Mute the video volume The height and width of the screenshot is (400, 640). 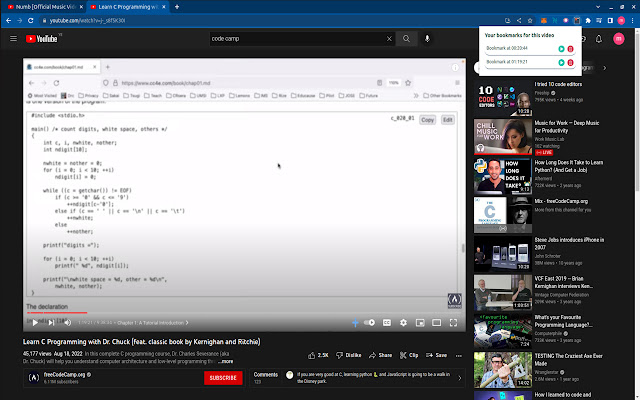[x=67, y=323]
